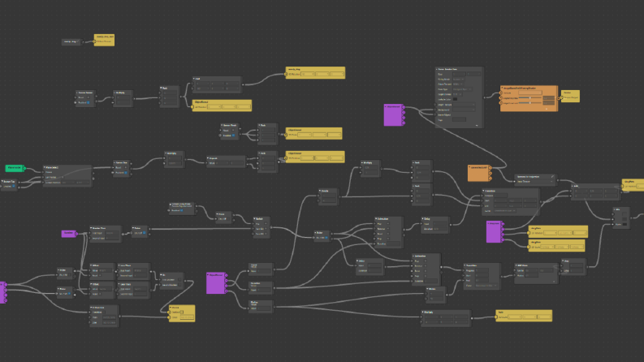This screenshot has width=644, height=362.
Task: Open the first dropdown in the bottom-right yellow node
Action: [515, 317]
